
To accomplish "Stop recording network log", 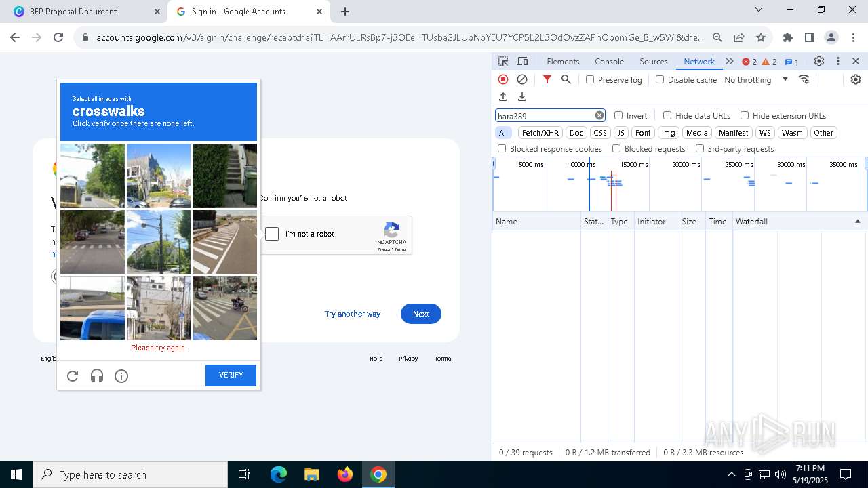I will click(x=503, y=79).
